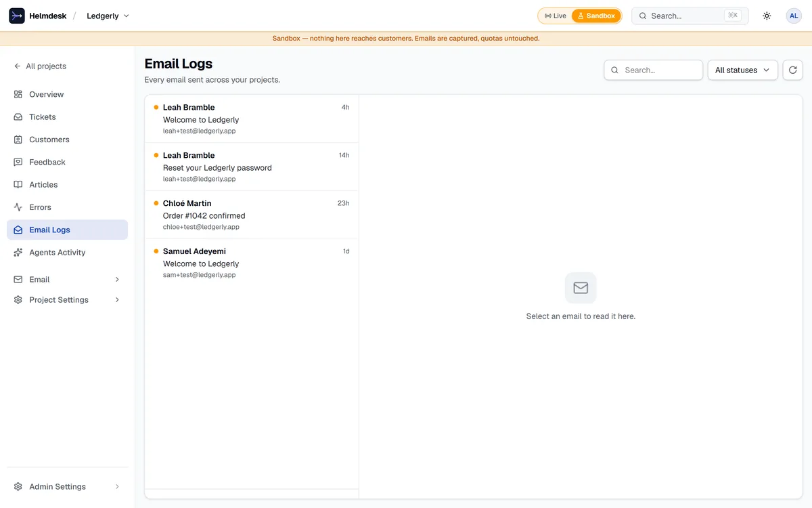The height and width of the screenshot is (508, 812).
Task: Click the Admin Settings gear icon
Action: pyautogui.click(x=18, y=486)
